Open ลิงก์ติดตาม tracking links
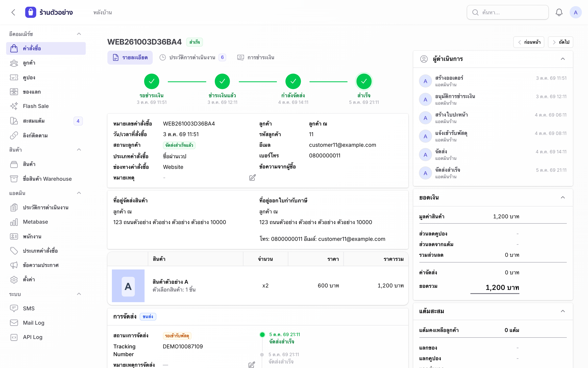The width and height of the screenshot is (588, 368). [x=46, y=135]
